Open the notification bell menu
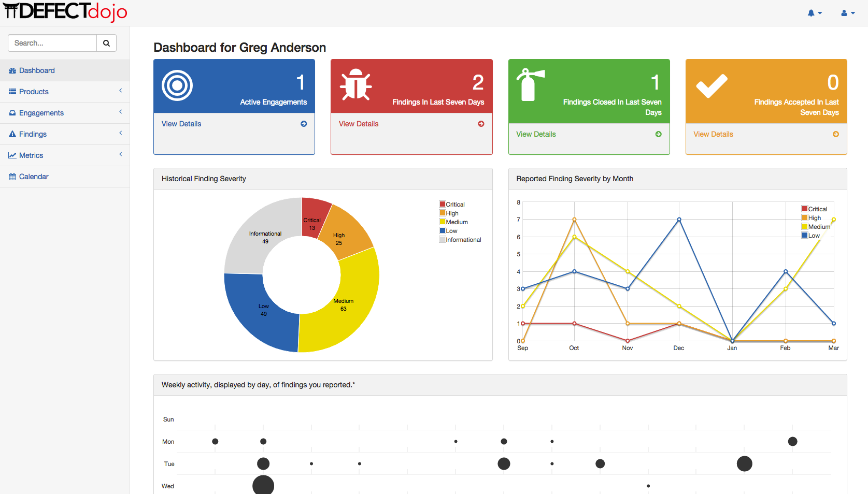 [814, 12]
